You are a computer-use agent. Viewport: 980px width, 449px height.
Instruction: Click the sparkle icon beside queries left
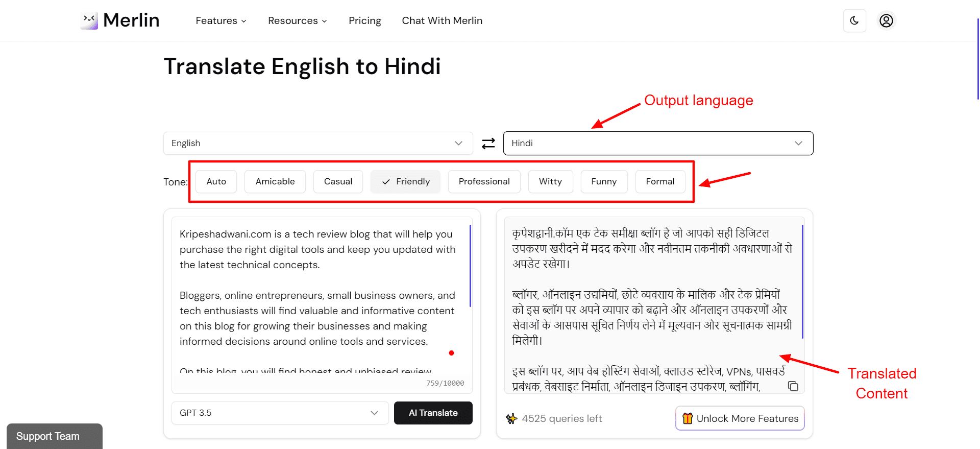[511, 419]
